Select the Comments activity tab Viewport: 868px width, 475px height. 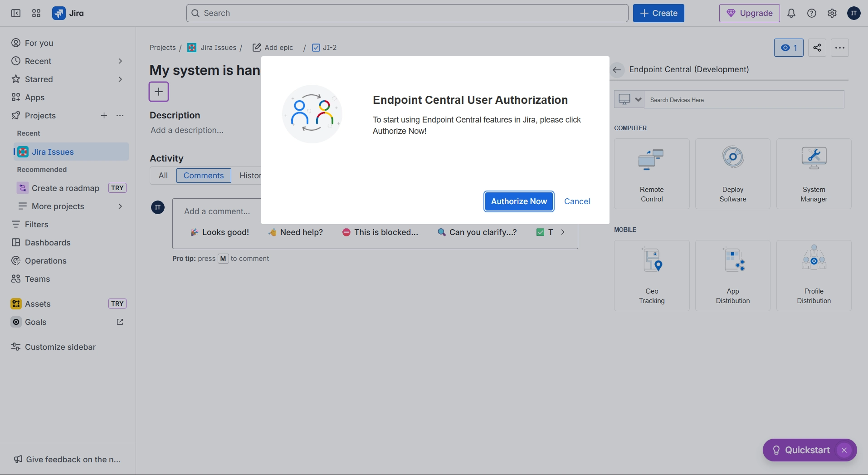[x=204, y=176]
